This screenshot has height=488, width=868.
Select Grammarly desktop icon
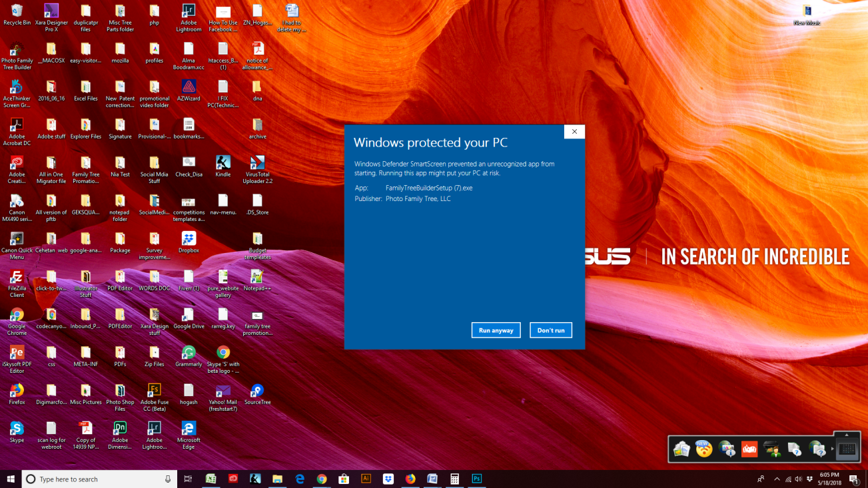pyautogui.click(x=189, y=356)
